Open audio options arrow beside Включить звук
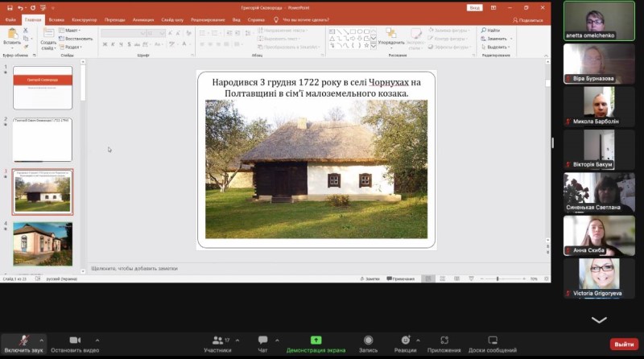 pyautogui.click(x=42, y=340)
